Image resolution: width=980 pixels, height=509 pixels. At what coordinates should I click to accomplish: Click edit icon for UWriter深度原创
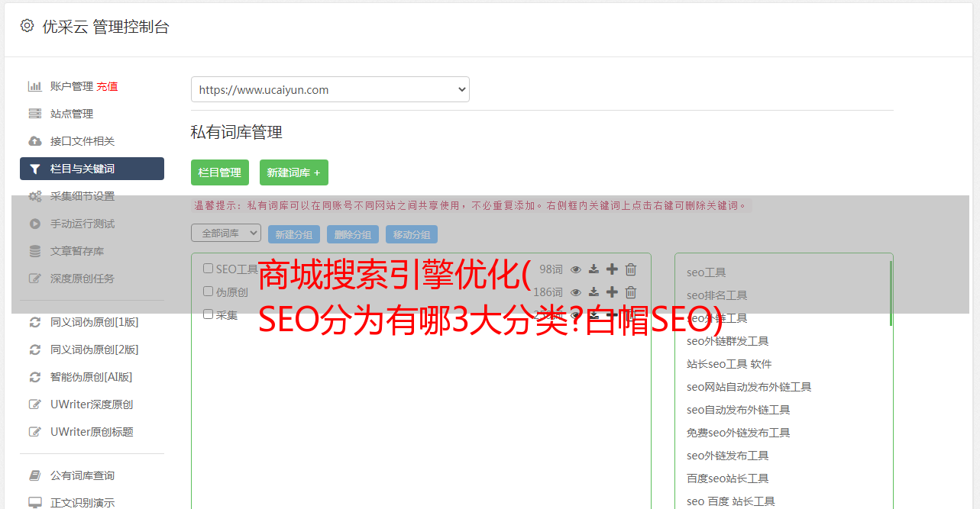click(35, 404)
